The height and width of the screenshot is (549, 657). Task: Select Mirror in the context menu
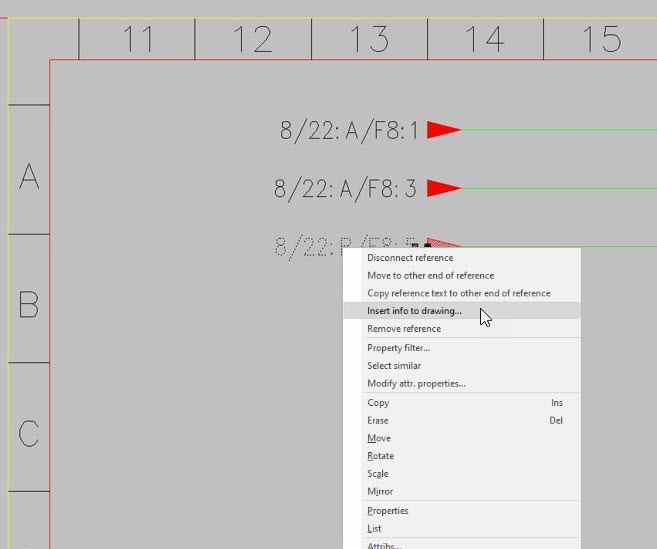pyautogui.click(x=380, y=492)
